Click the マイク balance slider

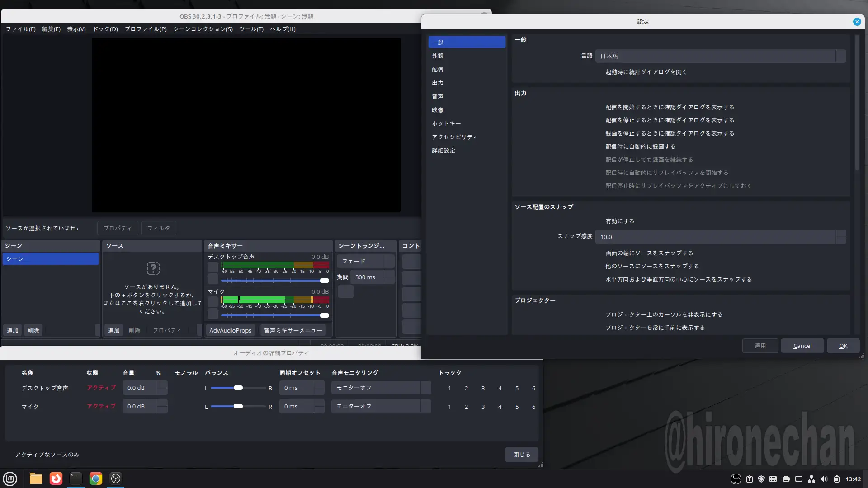(238, 406)
